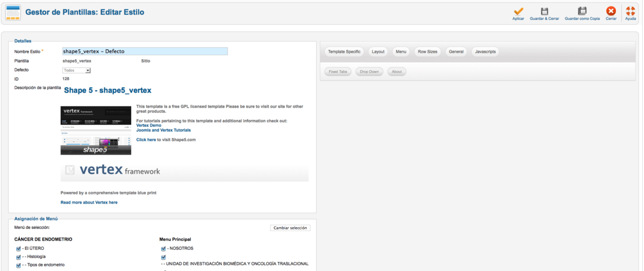Toggle the El ÚTERO checkbox

(x=18, y=249)
